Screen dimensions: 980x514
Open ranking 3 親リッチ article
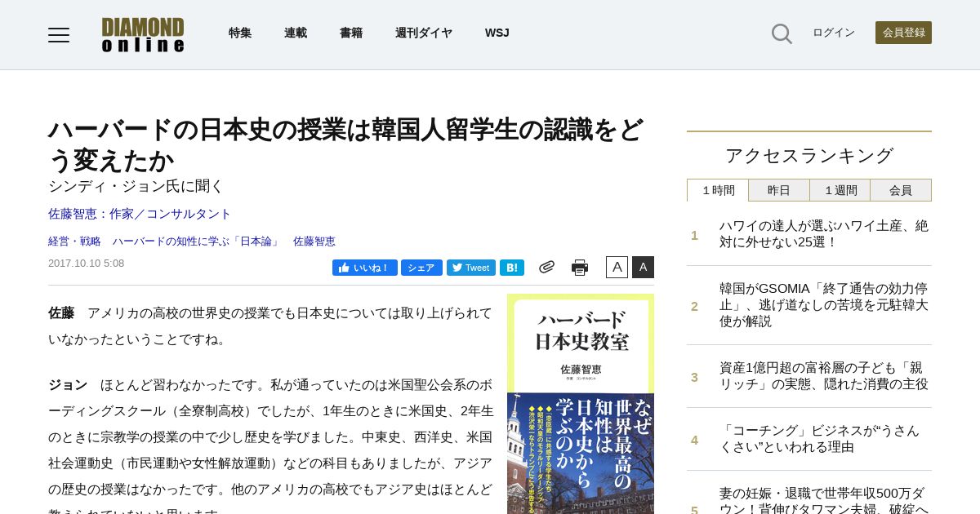pos(824,376)
